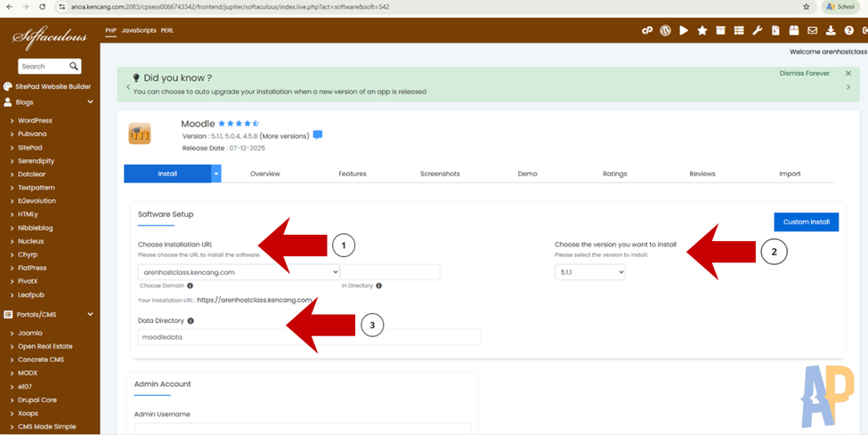The height and width of the screenshot is (435, 868).
Task: Open WordPress manager icon in top bar
Action: [x=665, y=30]
